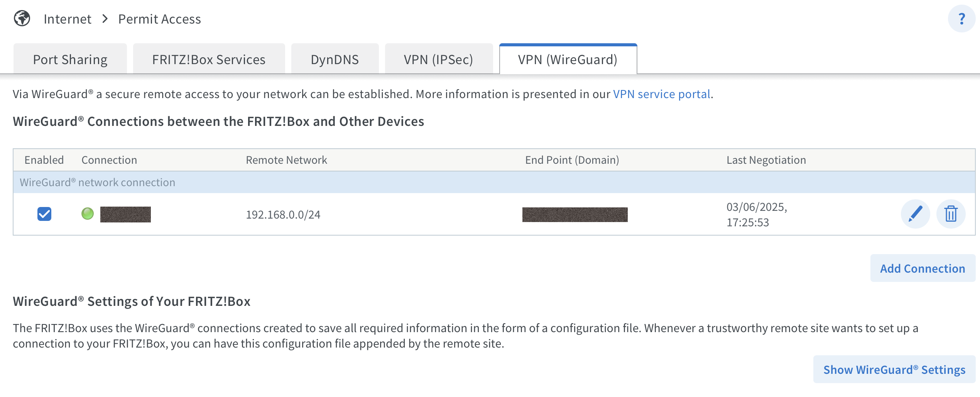Click the Connection column header

(109, 160)
